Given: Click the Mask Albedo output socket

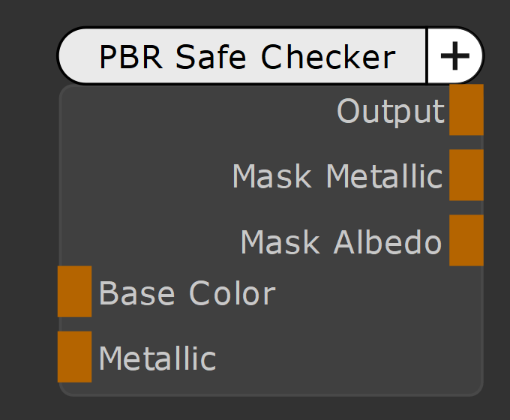Looking at the screenshot, I should click(x=466, y=240).
